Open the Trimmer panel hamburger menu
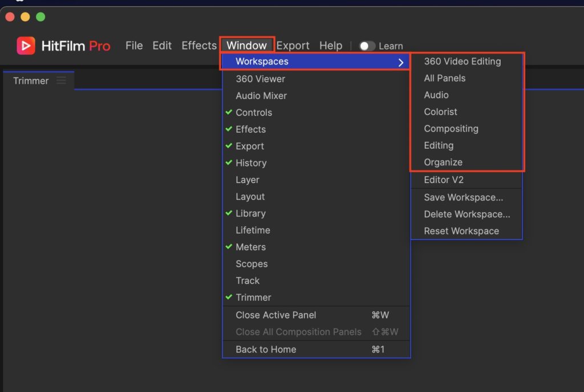The width and height of the screenshot is (584, 392). pyautogui.click(x=61, y=80)
